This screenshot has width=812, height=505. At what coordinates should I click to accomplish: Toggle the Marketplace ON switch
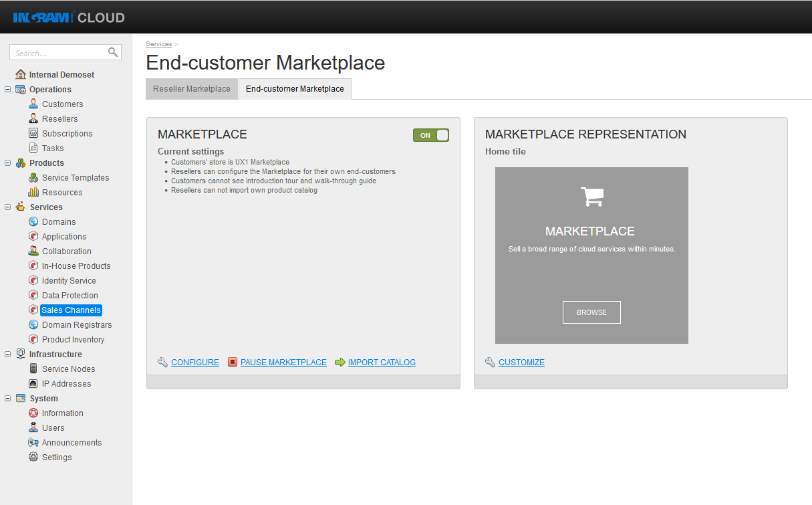(431, 134)
